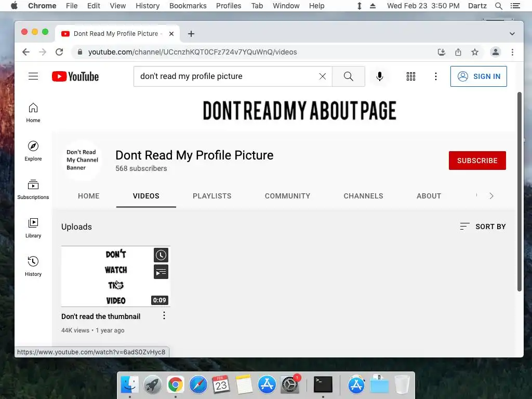Click the 568 subscribers text
The height and width of the screenshot is (399, 532).
pos(141,168)
